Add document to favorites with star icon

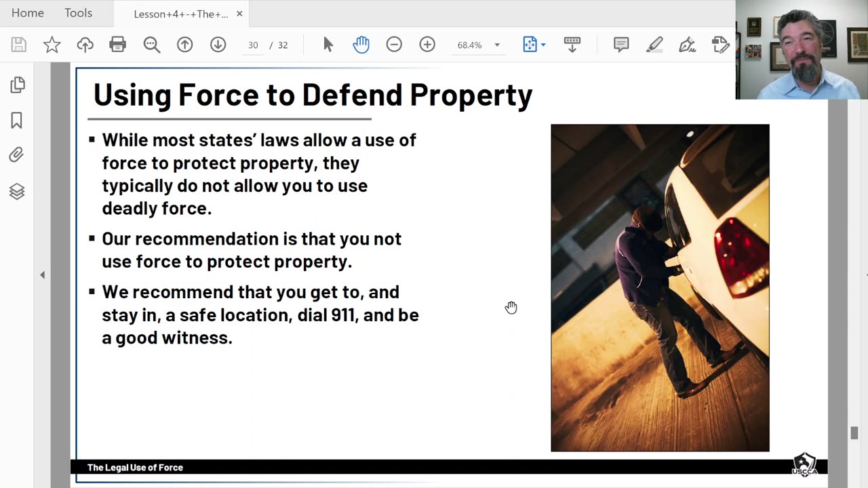[52, 45]
